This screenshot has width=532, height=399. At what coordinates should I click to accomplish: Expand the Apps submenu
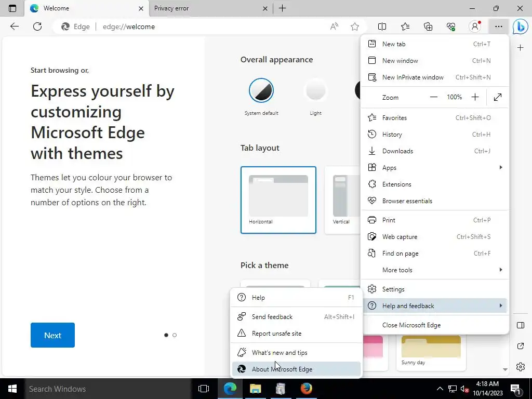coord(435,168)
